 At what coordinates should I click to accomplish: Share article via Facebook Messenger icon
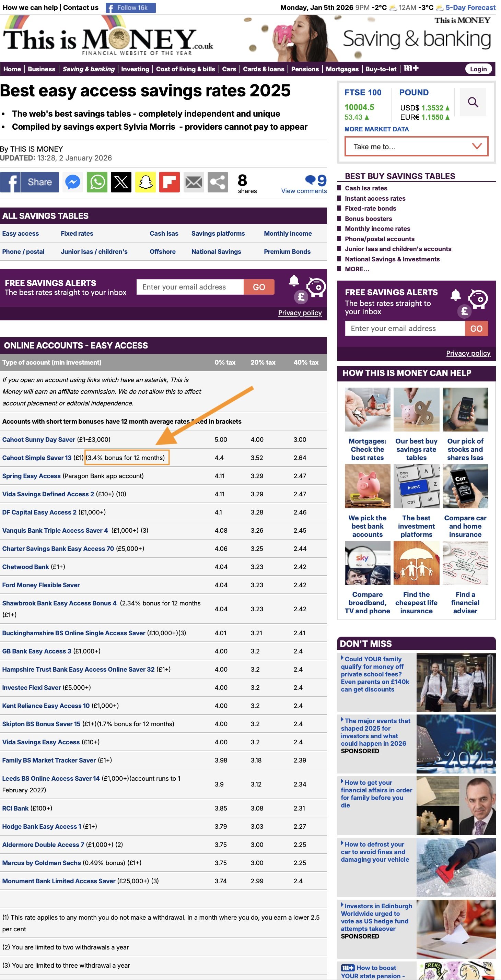73,182
